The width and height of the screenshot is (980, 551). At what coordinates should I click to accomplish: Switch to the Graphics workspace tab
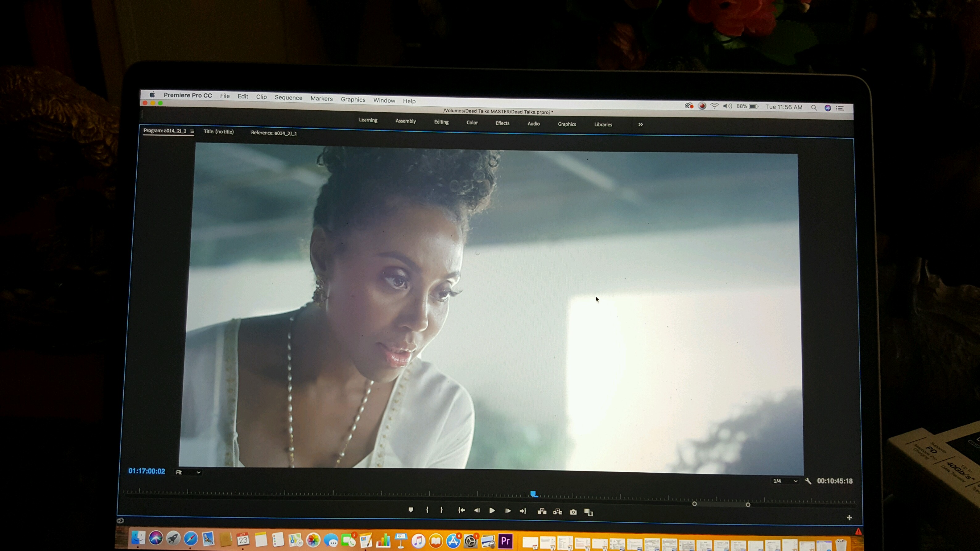(x=567, y=124)
